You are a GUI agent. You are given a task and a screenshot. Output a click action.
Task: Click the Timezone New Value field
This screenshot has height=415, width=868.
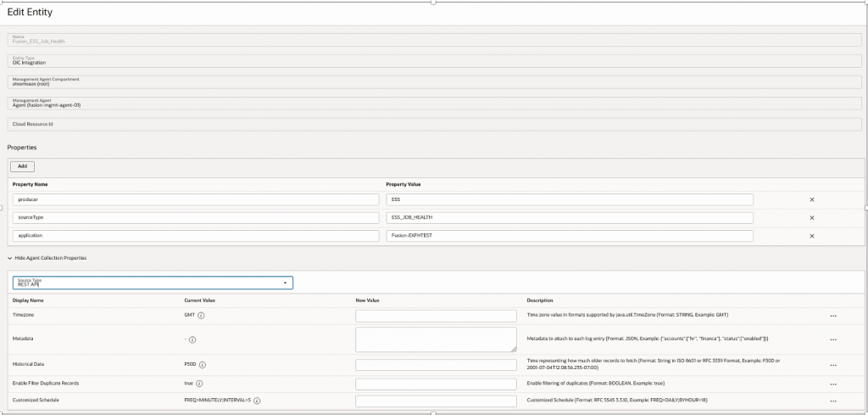coord(436,316)
